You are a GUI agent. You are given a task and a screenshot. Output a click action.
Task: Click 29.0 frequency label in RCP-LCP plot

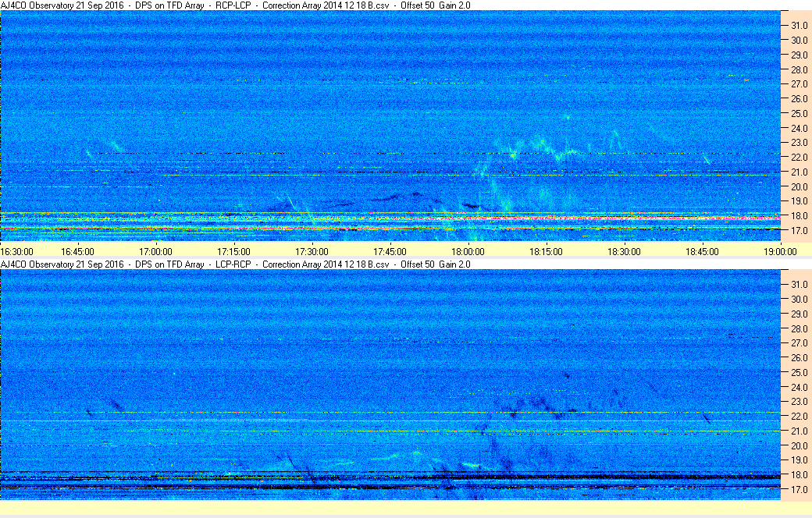point(799,55)
